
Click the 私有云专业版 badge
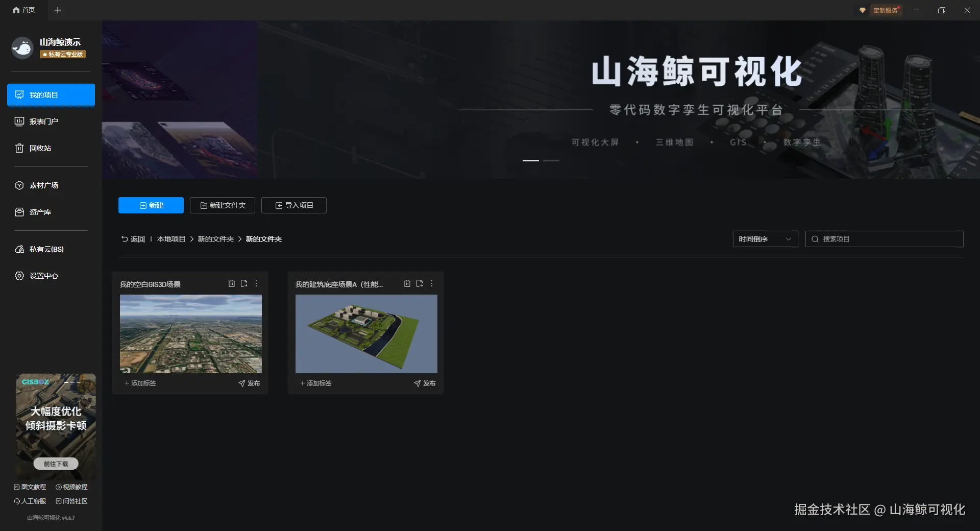pos(63,54)
